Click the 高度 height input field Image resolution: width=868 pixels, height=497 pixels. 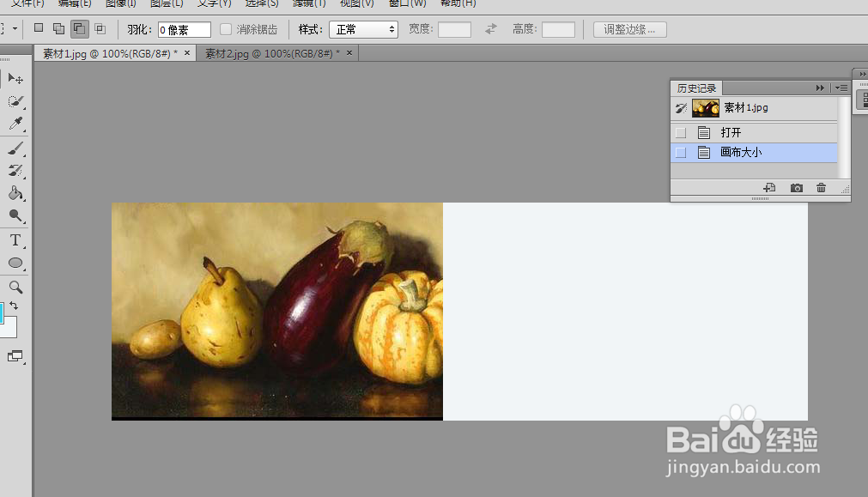pos(558,30)
